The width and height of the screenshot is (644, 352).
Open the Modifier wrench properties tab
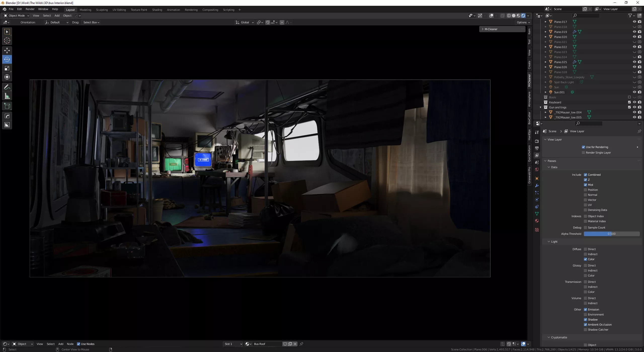(x=537, y=186)
